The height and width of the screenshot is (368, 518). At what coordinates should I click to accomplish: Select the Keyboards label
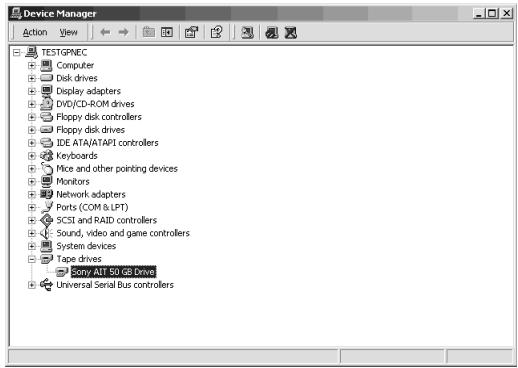click(77, 156)
